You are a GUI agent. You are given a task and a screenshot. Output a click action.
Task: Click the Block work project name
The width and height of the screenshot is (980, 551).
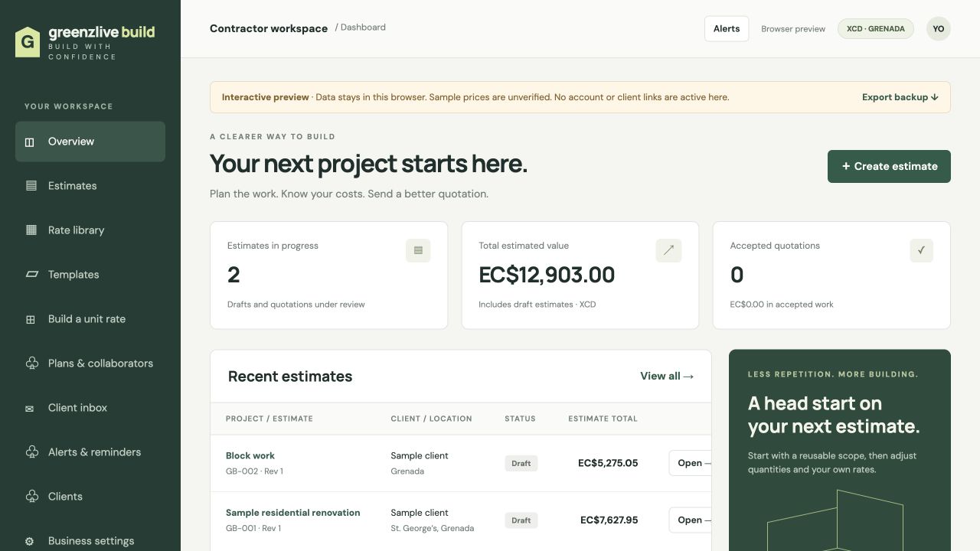tap(250, 455)
